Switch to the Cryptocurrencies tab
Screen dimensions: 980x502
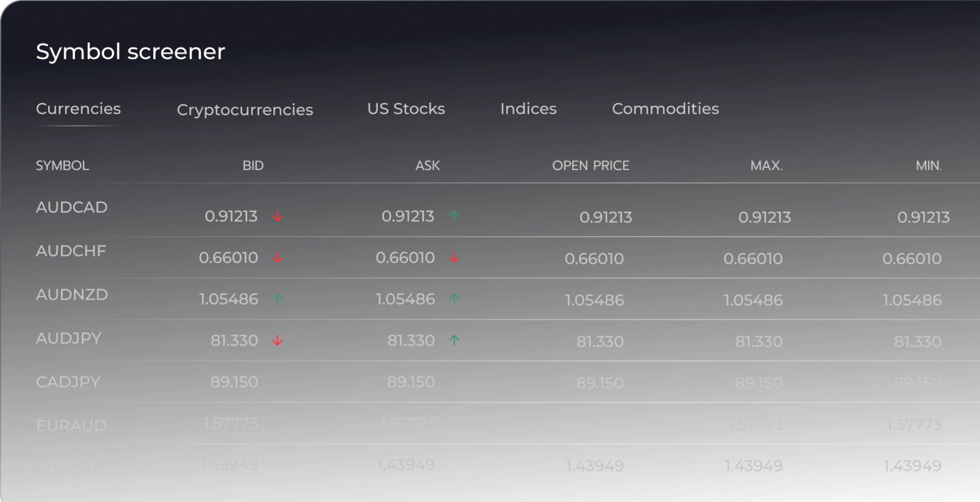click(245, 110)
